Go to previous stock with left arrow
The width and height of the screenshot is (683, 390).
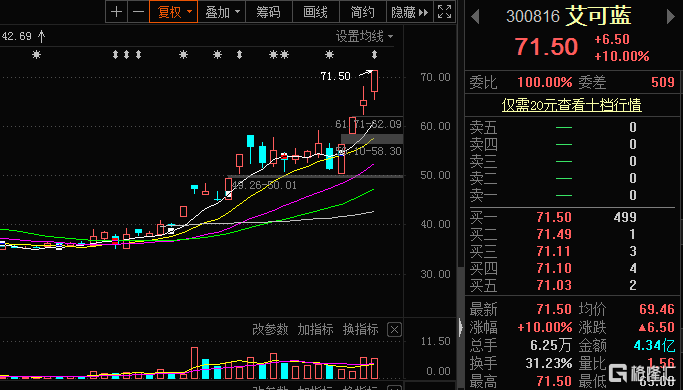pyautogui.click(x=475, y=17)
